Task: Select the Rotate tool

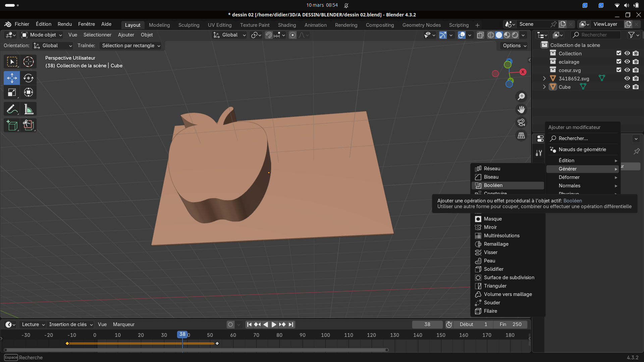Action: 29,78
